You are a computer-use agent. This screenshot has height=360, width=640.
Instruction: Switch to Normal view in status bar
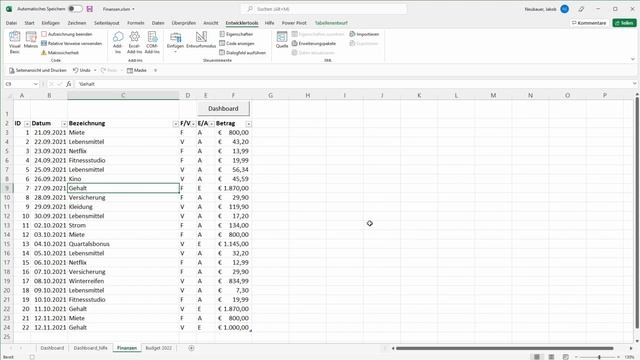(537, 357)
